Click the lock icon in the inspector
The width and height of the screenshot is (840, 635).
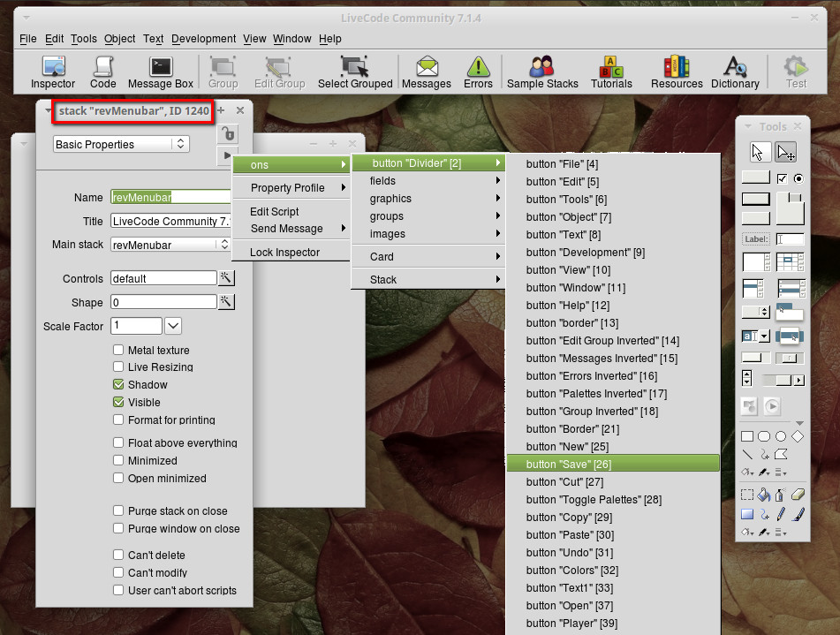227,133
